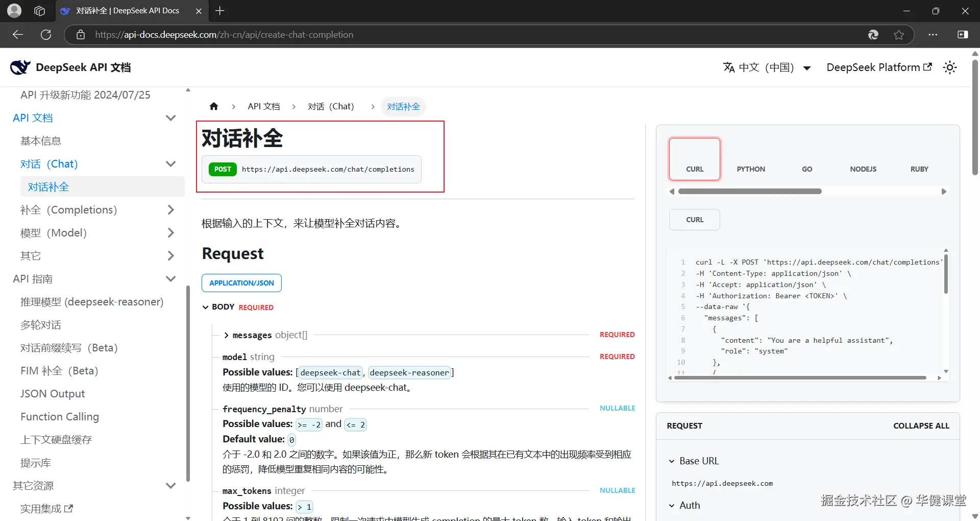Open the Function Calling guide
980x521 pixels.
[x=60, y=417]
